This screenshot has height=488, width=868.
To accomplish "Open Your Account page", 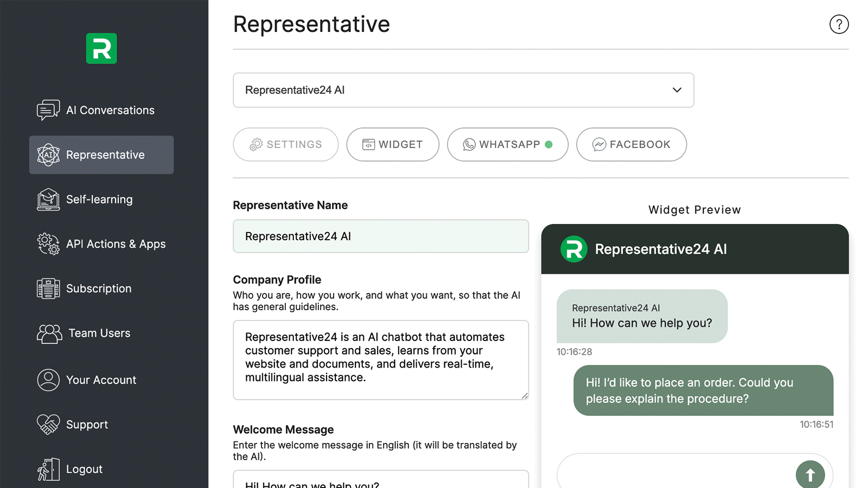I will 101,380.
